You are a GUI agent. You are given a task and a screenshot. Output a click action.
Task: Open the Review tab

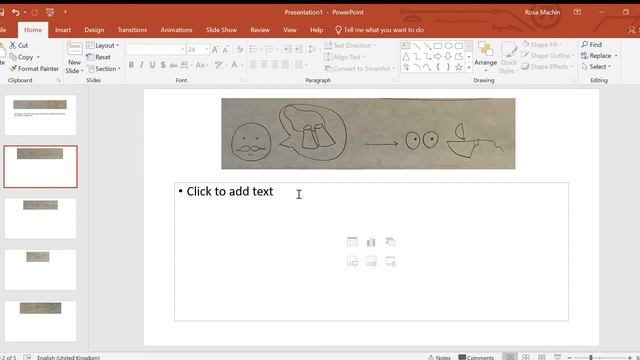pyautogui.click(x=260, y=30)
